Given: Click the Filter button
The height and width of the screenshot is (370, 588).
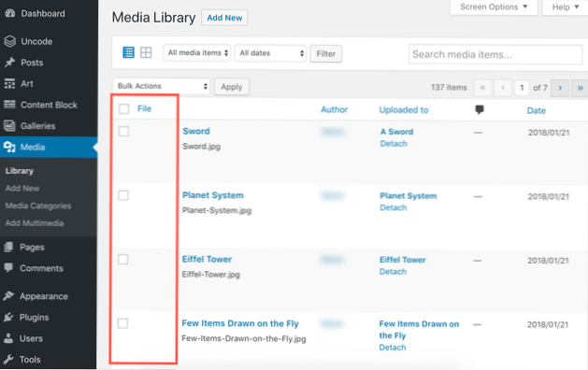Looking at the screenshot, I should 326,53.
